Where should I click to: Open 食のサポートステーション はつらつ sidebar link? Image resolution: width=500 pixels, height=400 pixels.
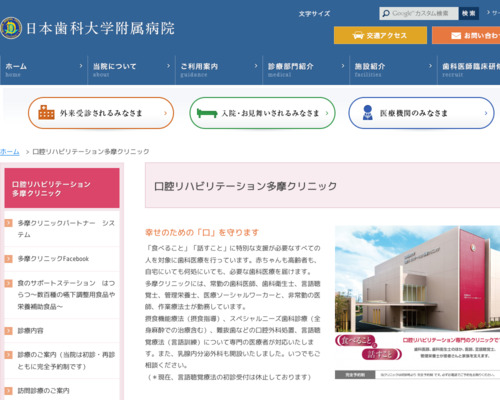click(66, 295)
